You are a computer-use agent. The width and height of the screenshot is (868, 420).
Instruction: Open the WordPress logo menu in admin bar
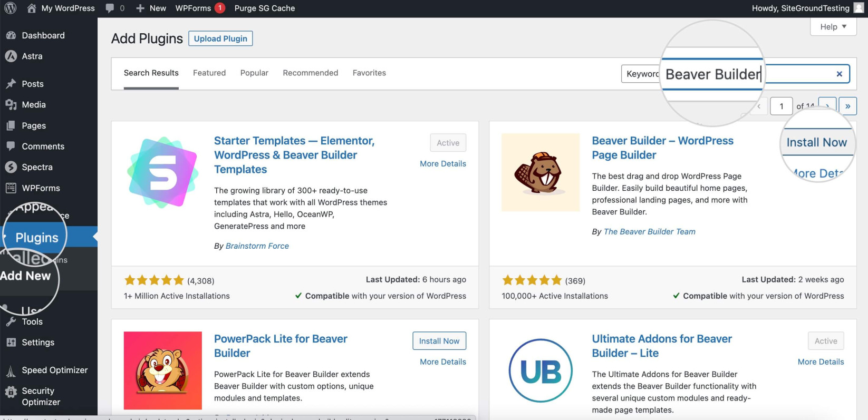click(10, 8)
